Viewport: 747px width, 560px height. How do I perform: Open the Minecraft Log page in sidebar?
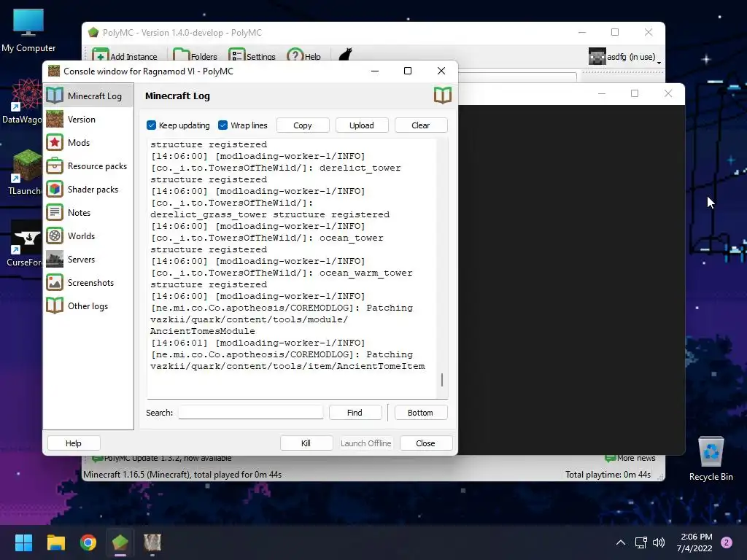pyautogui.click(x=88, y=96)
